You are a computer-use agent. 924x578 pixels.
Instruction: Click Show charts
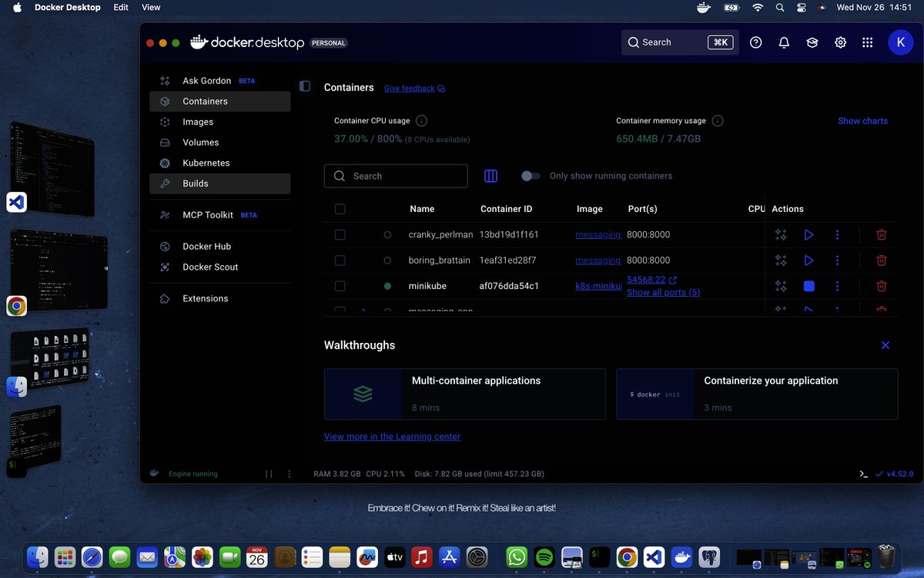862,121
